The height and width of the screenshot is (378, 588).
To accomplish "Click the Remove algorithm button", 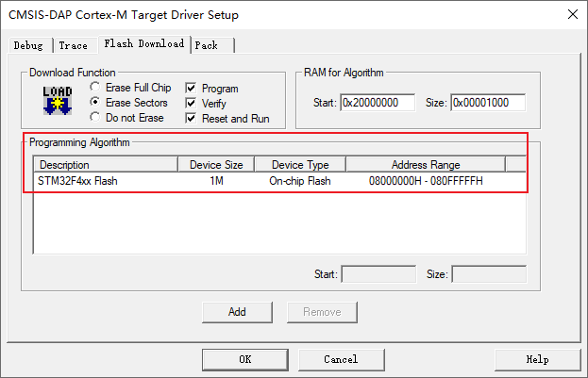I will pos(322,312).
